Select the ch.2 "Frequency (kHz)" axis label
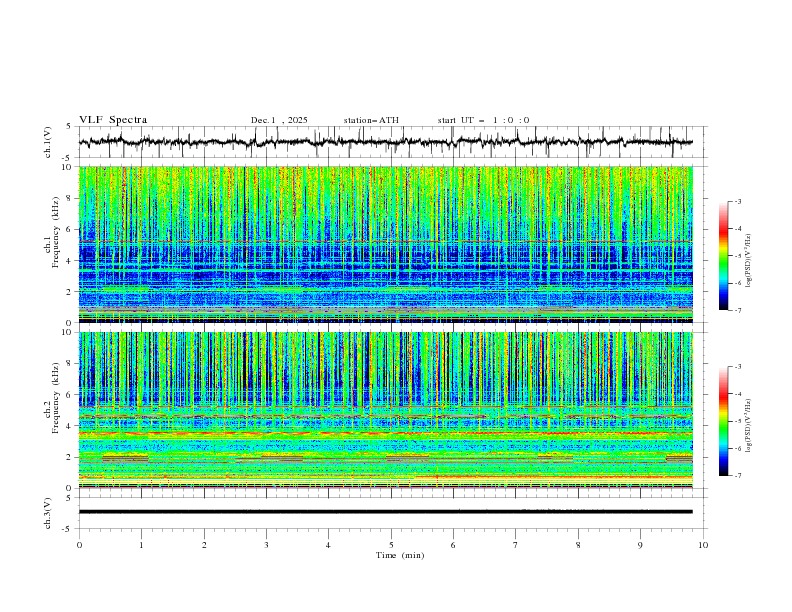 coord(55,398)
